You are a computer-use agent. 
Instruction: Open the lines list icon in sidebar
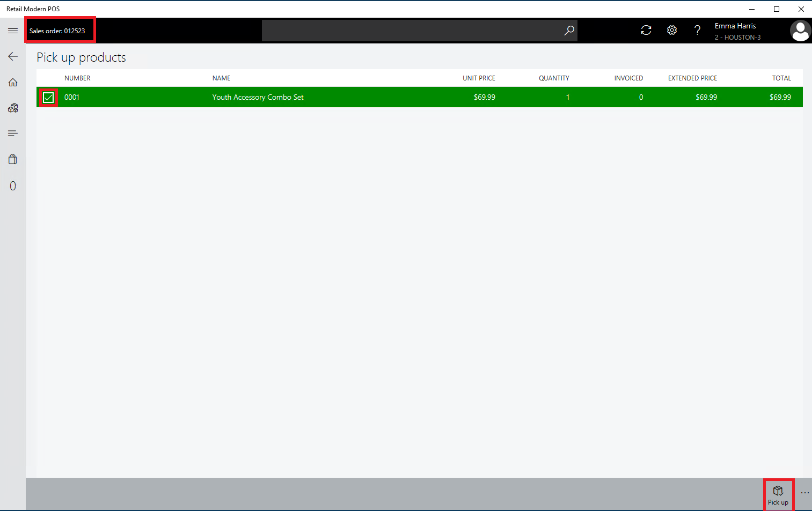click(x=13, y=134)
